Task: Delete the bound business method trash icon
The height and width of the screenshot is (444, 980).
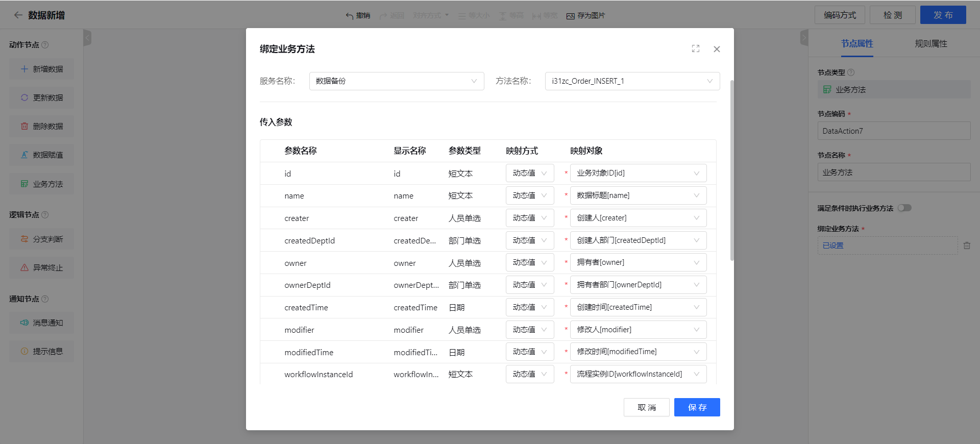Action: (x=967, y=245)
